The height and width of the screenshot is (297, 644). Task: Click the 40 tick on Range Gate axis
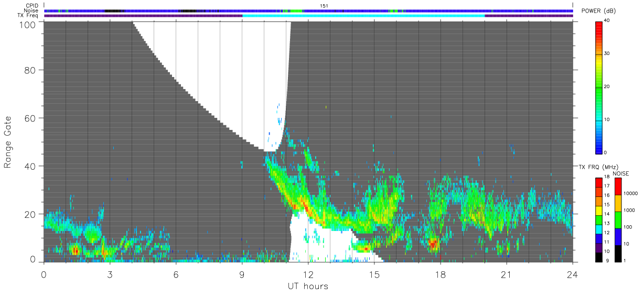[x=30, y=166]
